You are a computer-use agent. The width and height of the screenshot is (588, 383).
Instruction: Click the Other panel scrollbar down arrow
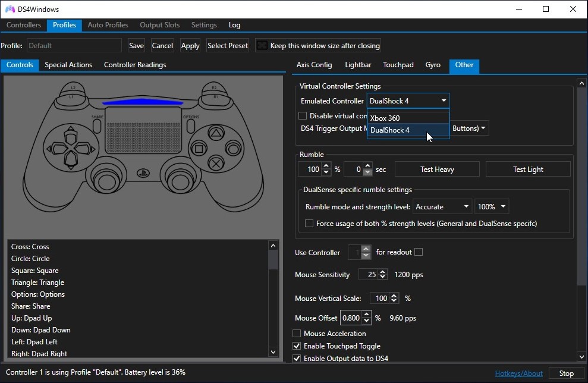[581, 357]
